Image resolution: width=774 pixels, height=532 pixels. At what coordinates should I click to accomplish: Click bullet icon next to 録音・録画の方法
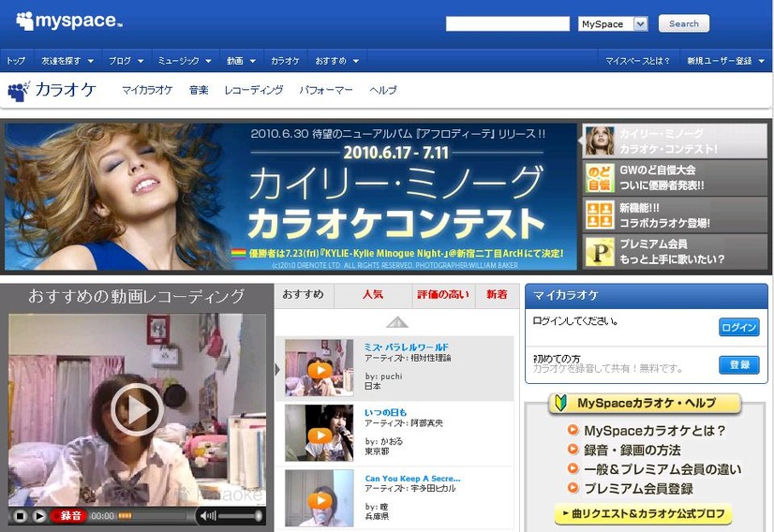click(x=573, y=449)
